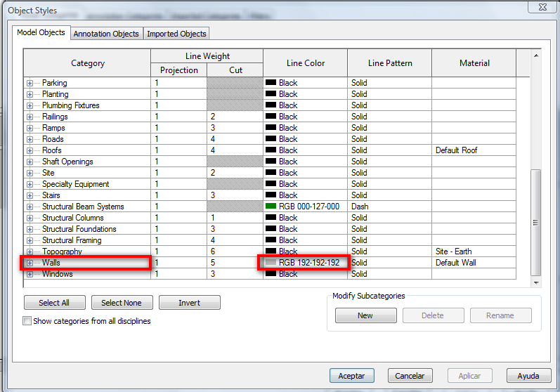Click the Railings cut line weight 2
This screenshot has height=392, width=560.
(235, 117)
